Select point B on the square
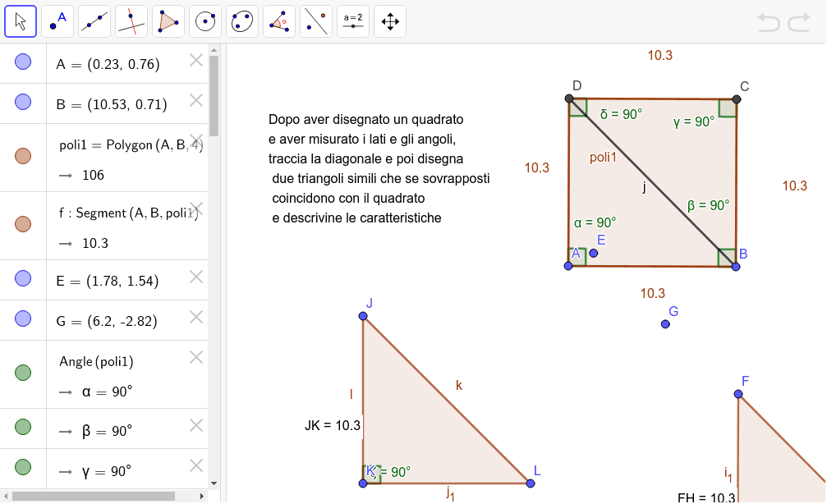 (736, 267)
